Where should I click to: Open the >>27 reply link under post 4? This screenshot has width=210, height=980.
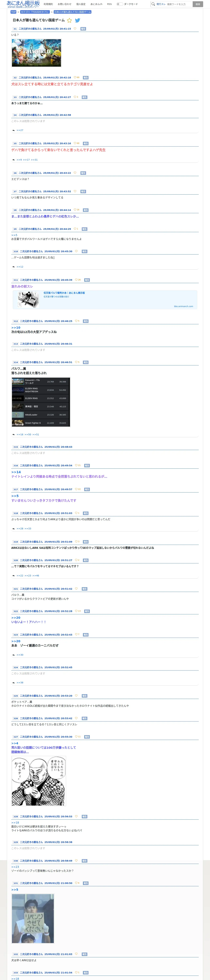point(20,130)
